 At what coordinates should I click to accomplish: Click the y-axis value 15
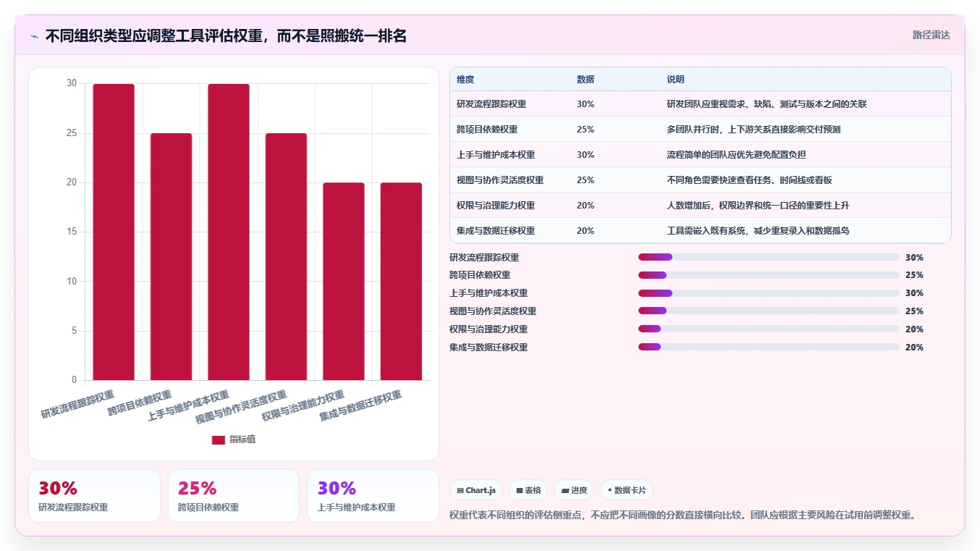point(71,232)
